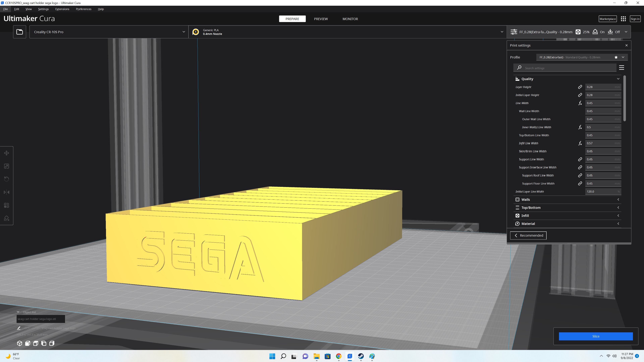Click the Layer Height link icon
The width and height of the screenshot is (644, 362).
(x=580, y=87)
